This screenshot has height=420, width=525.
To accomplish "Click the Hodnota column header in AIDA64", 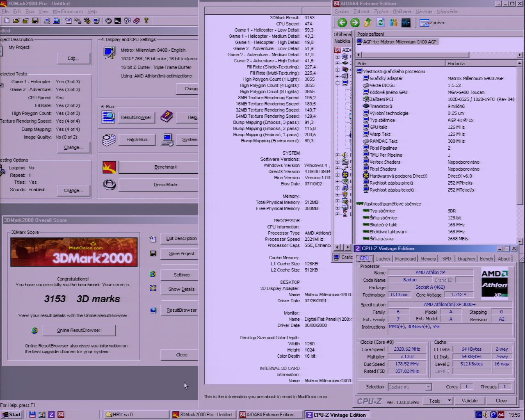I will (481, 64).
